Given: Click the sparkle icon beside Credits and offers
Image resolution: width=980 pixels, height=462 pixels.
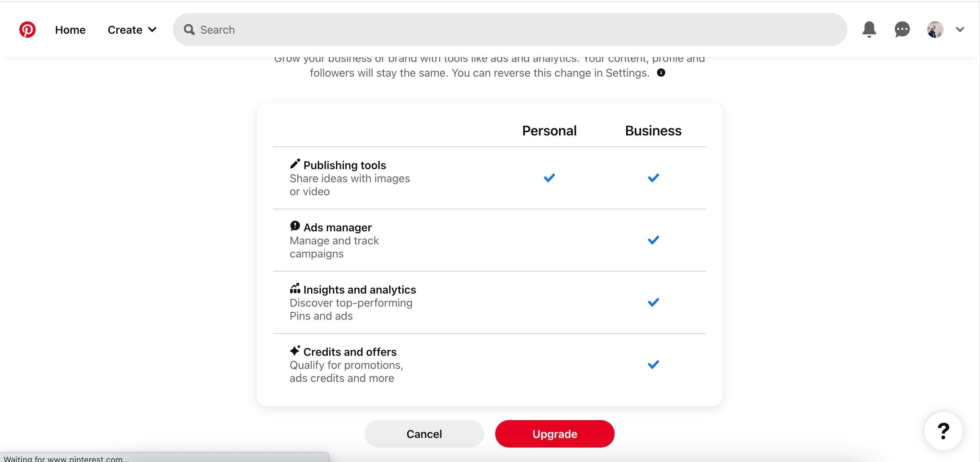Looking at the screenshot, I should (x=295, y=350).
